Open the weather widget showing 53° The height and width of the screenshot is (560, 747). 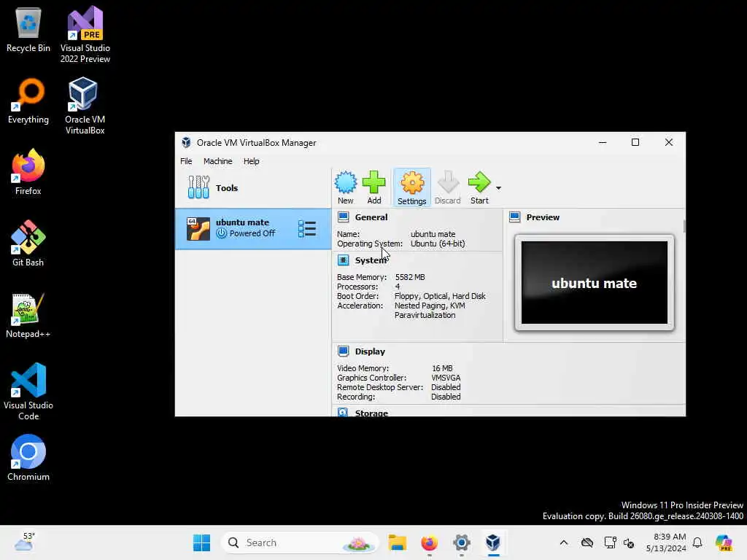[x=25, y=542]
